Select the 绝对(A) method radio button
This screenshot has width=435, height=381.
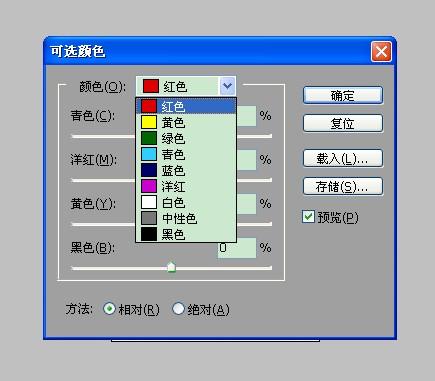pos(178,309)
